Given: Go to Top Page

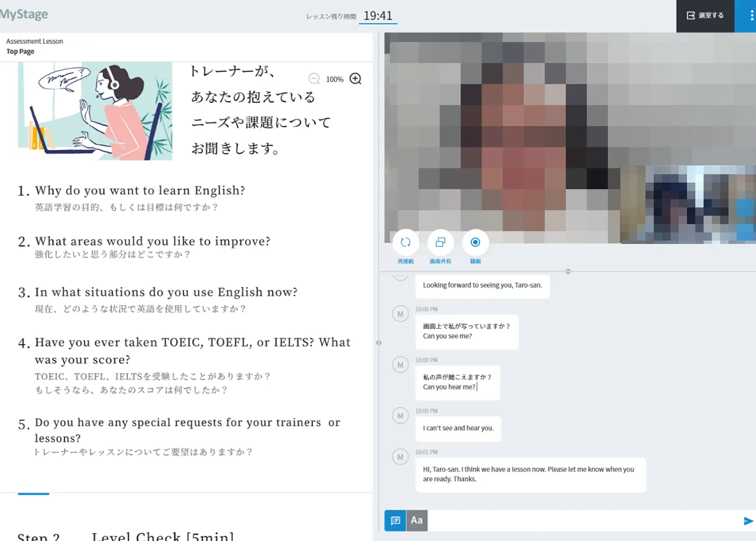Looking at the screenshot, I should click(20, 51).
